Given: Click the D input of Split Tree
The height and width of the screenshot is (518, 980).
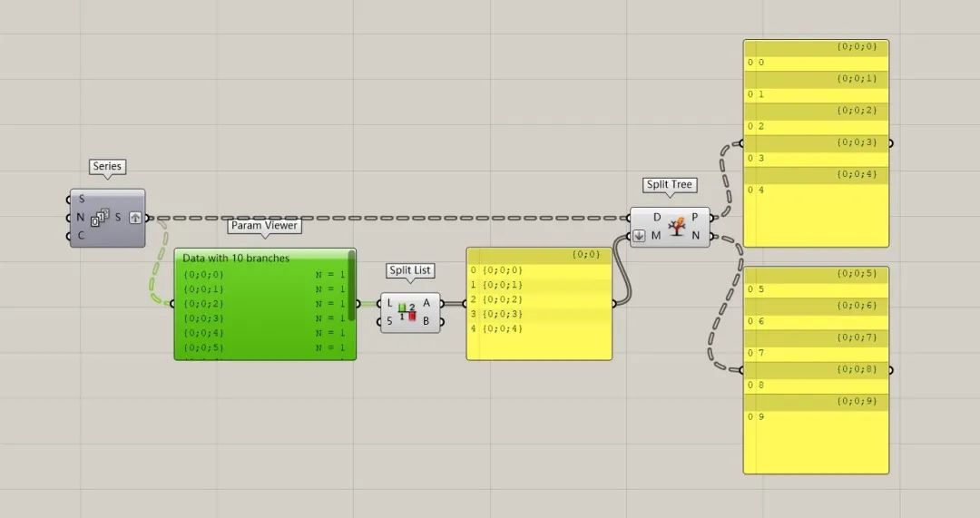Looking at the screenshot, I should pos(657,218).
